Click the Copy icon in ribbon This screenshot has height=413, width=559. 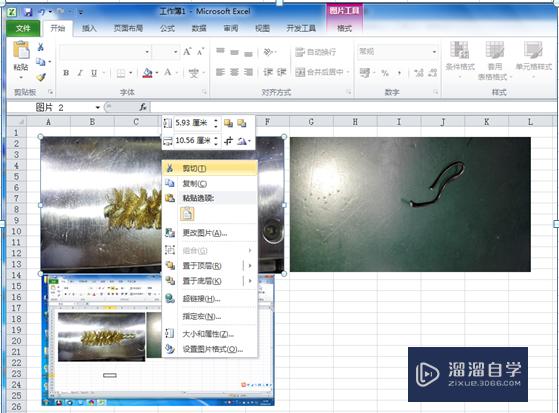point(41,62)
